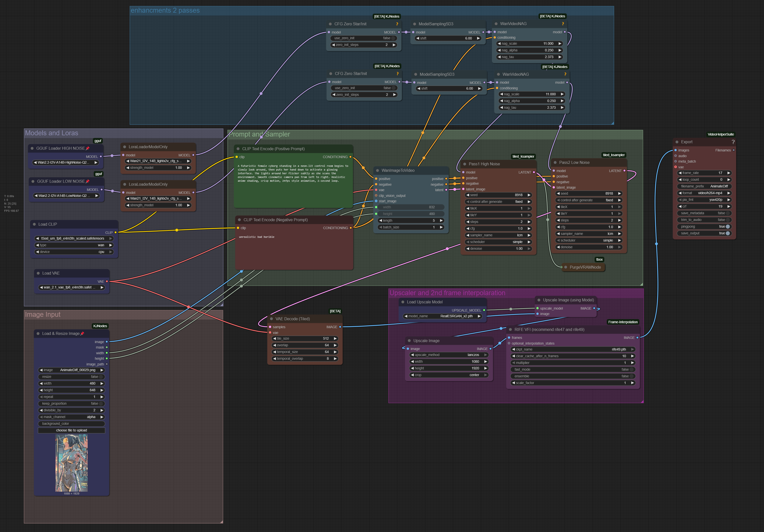Click the help icon on top WanVideoNAG node

click(x=563, y=24)
